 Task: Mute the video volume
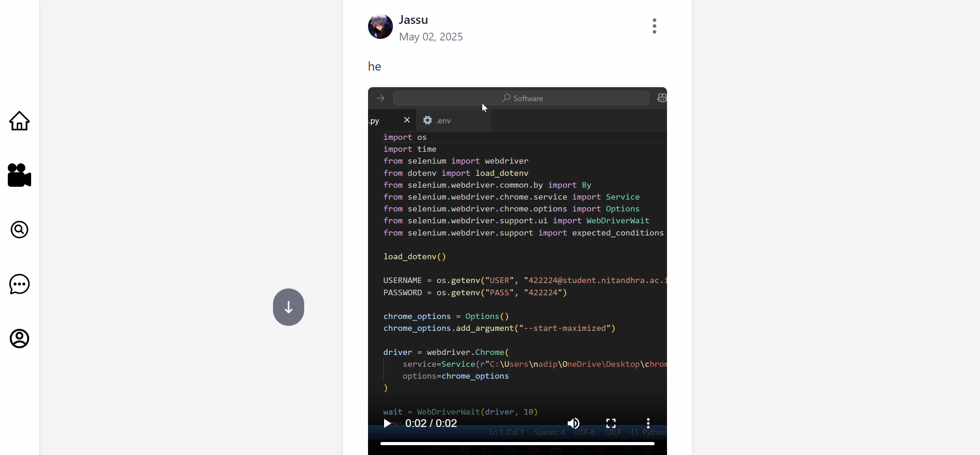[574, 423]
